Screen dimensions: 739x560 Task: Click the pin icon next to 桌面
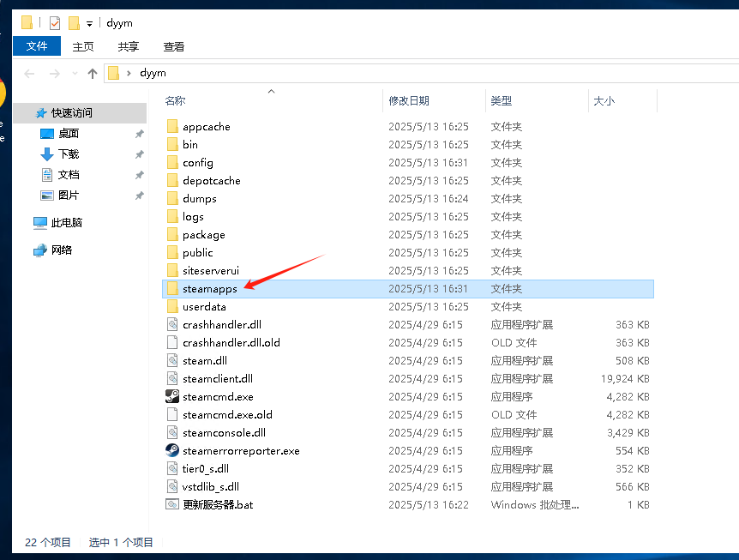pyautogui.click(x=140, y=134)
